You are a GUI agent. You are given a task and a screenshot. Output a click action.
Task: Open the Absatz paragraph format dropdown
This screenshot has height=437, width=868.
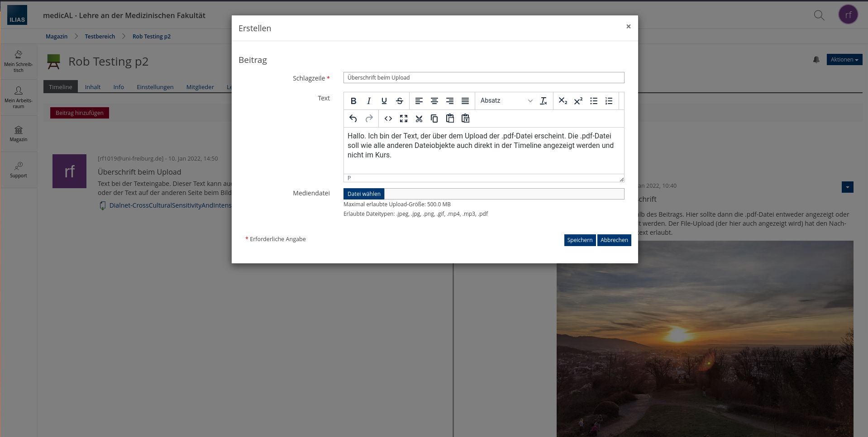(x=506, y=101)
